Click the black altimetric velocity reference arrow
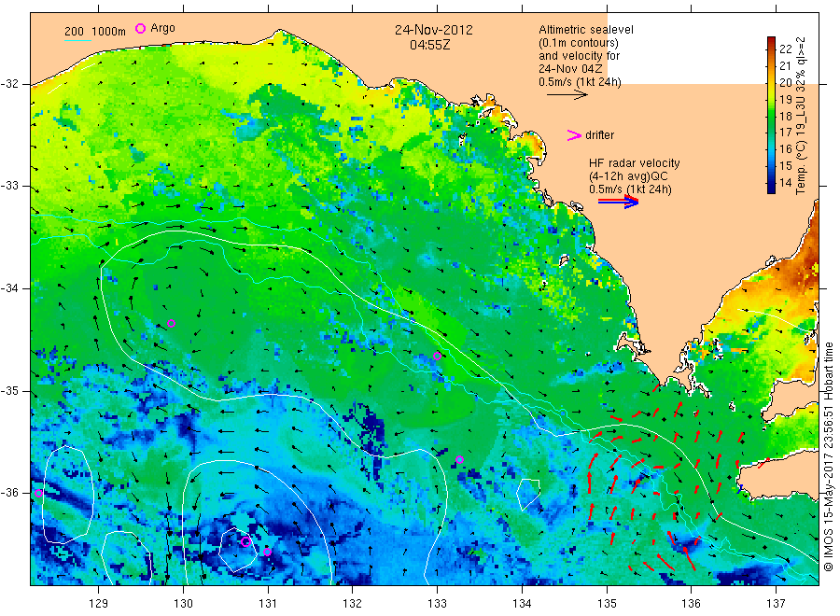The image size is (840, 616). point(567,95)
